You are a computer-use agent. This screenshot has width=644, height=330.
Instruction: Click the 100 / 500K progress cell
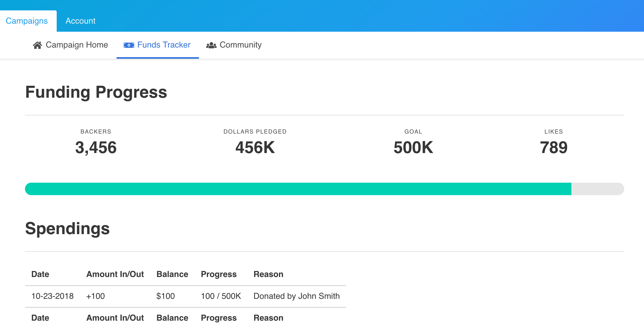click(221, 296)
